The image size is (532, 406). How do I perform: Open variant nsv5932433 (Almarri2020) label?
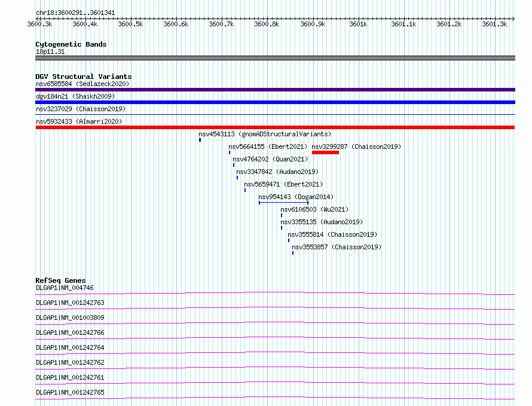[79, 121]
